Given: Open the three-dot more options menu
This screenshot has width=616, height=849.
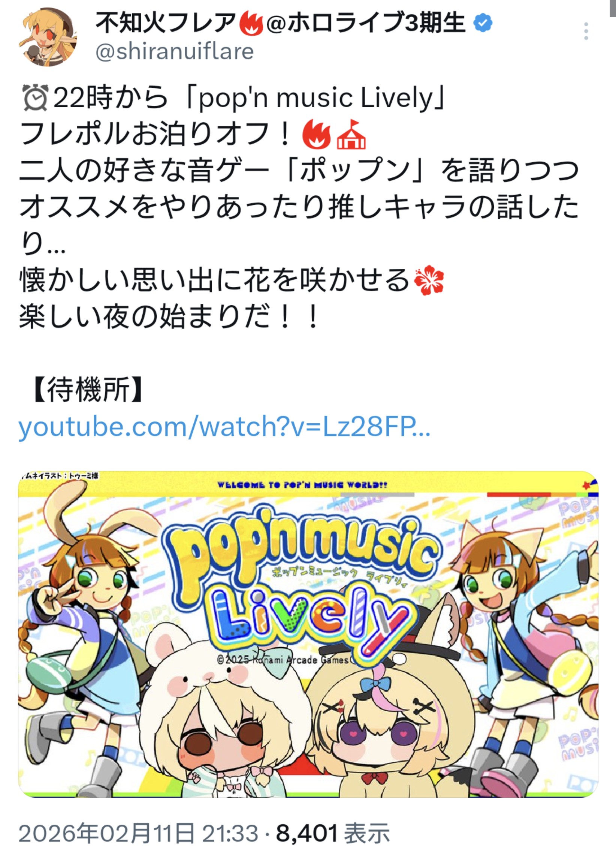Looking at the screenshot, I should click(x=586, y=31).
